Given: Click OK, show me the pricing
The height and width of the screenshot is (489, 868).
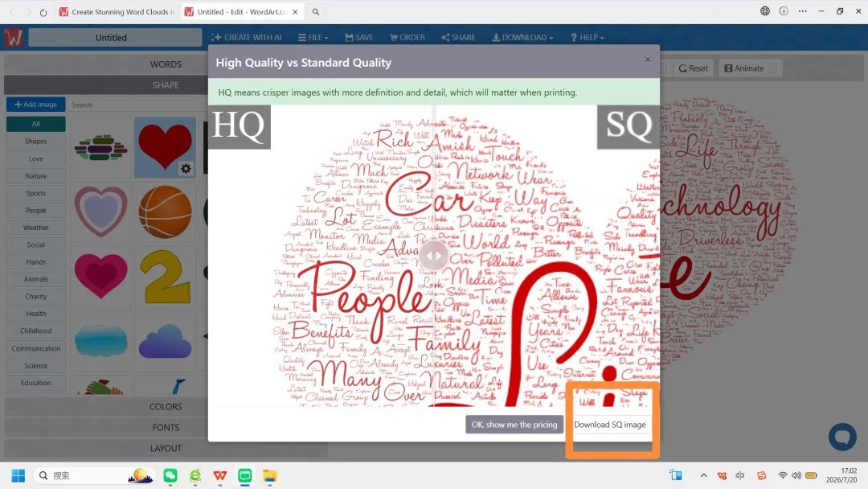Looking at the screenshot, I should click(514, 425).
